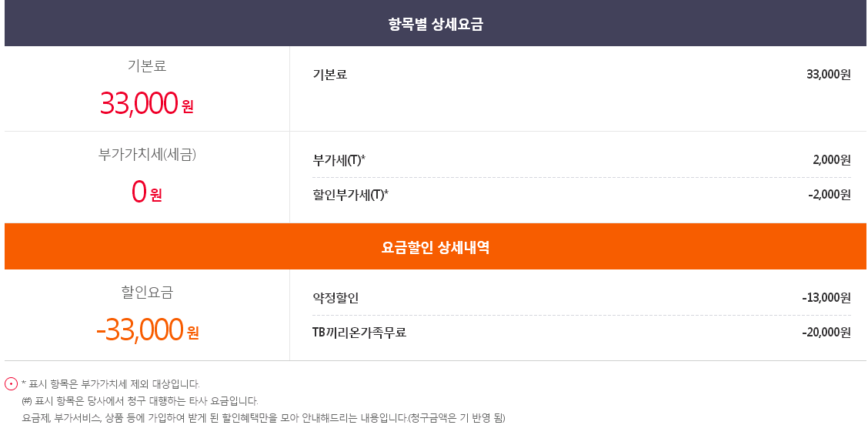The image size is (868, 435).
Task: Select the 기본료 detail row label
Action: click(x=330, y=75)
